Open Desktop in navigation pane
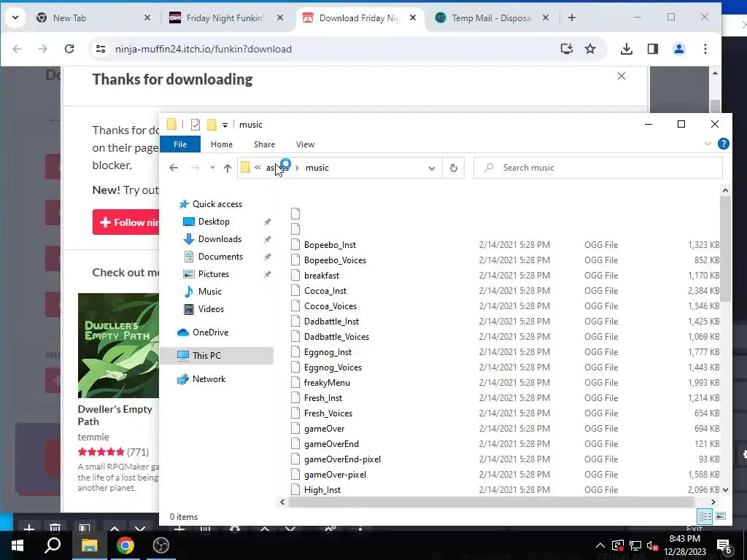Image resolution: width=747 pixels, height=560 pixels. point(214,222)
